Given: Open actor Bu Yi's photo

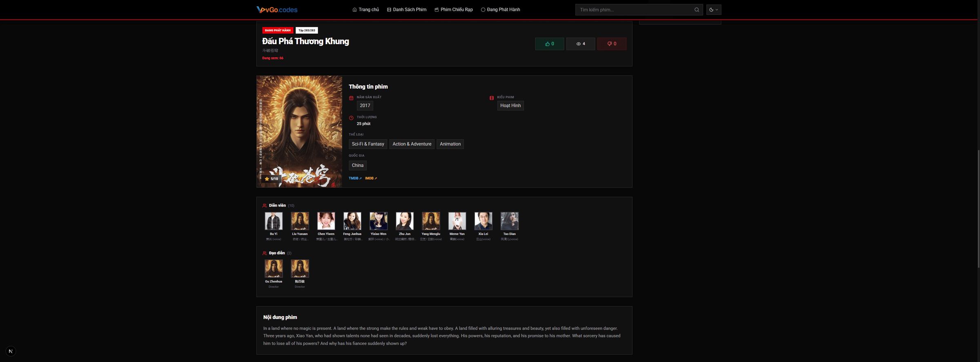Looking at the screenshot, I should click(x=274, y=221).
